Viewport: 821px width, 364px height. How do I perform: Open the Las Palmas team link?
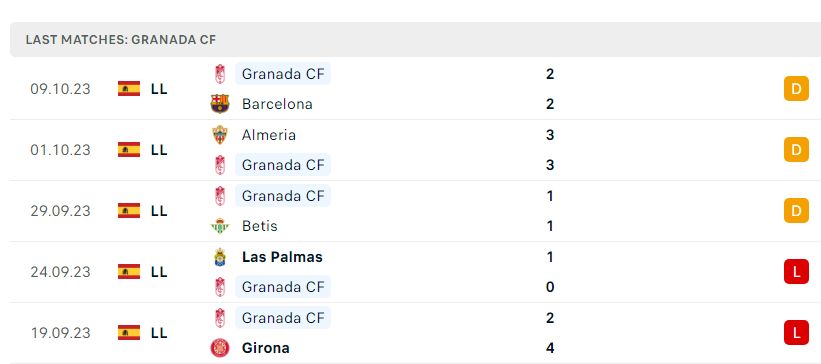282,257
